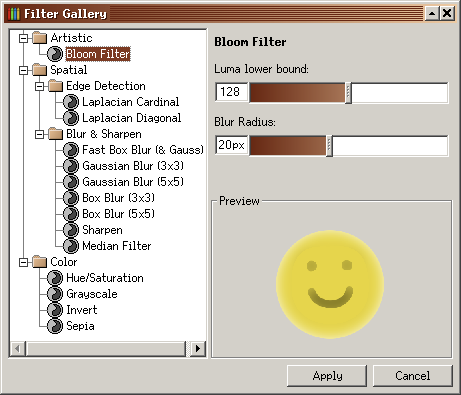Choose Gaussian Blur (3x3) entry
This screenshot has height=395, width=461.
click(x=133, y=166)
